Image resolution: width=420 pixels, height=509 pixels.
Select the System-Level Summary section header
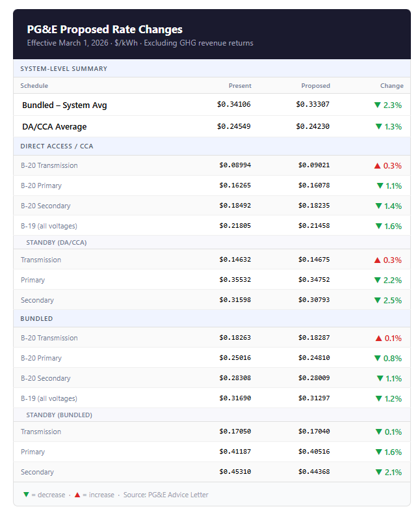tap(64, 68)
